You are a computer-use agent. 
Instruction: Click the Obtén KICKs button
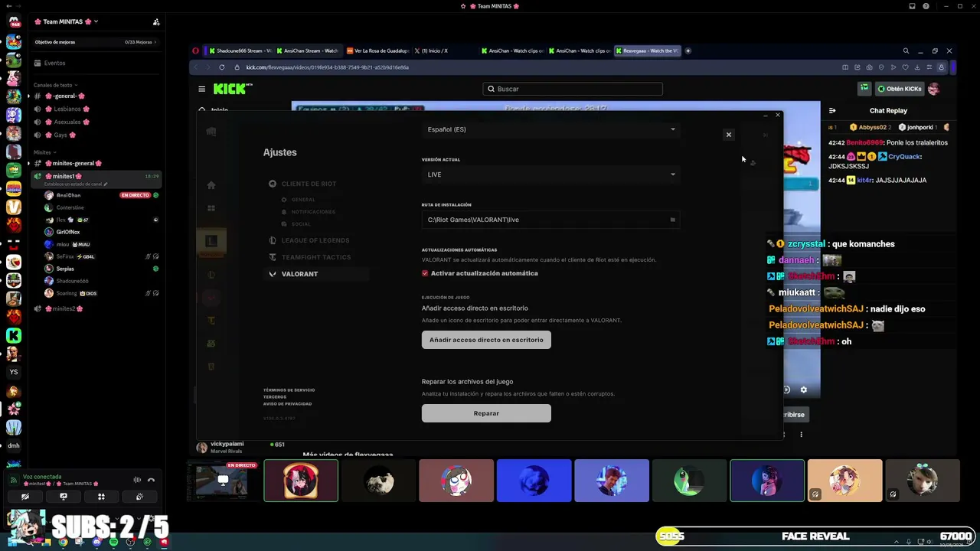pyautogui.click(x=900, y=89)
